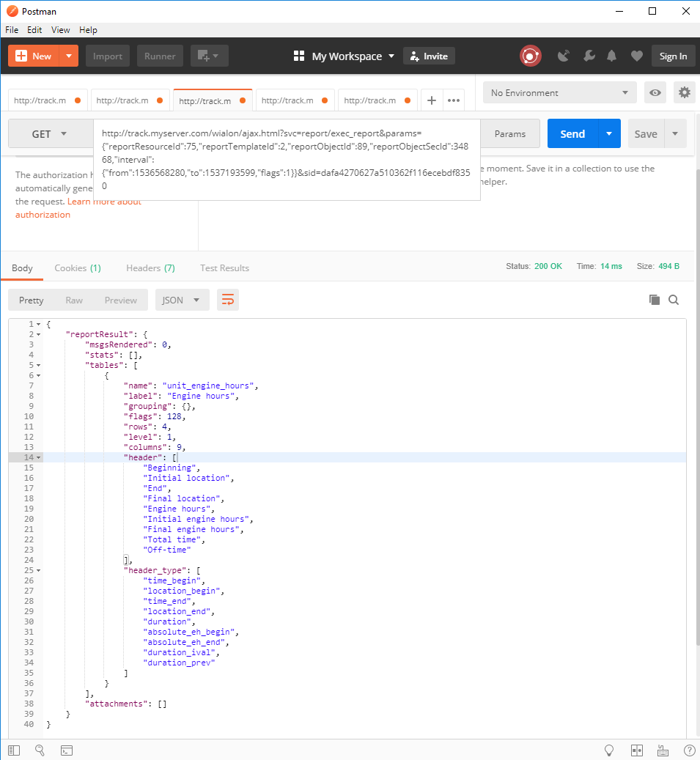Screen dimensions: 700x760
Task: Click the Sign In button
Action: pyautogui.click(x=673, y=56)
